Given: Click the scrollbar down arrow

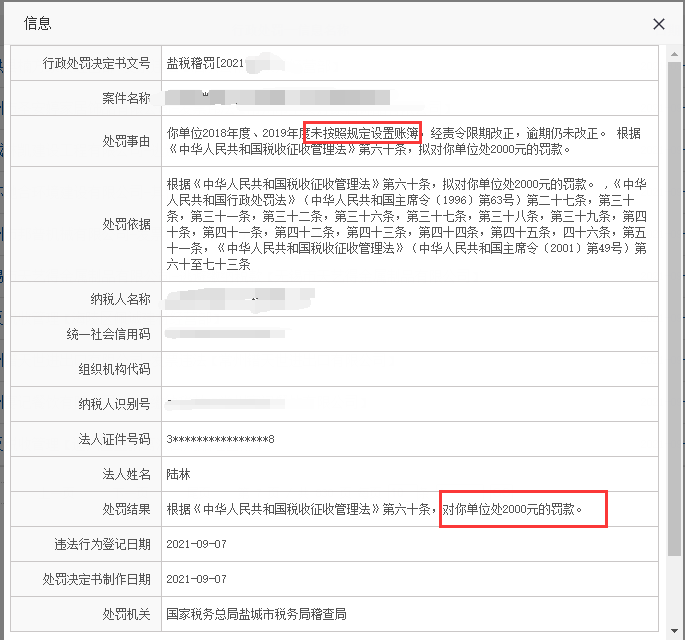Looking at the screenshot, I should tap(674, 630).
